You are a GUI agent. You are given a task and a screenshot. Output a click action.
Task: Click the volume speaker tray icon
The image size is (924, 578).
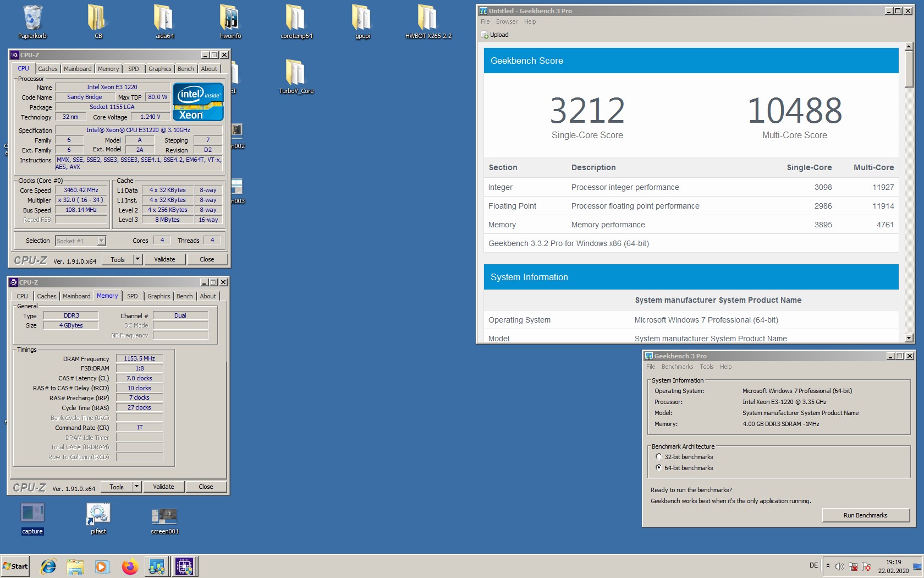click(x=840, y=566)
